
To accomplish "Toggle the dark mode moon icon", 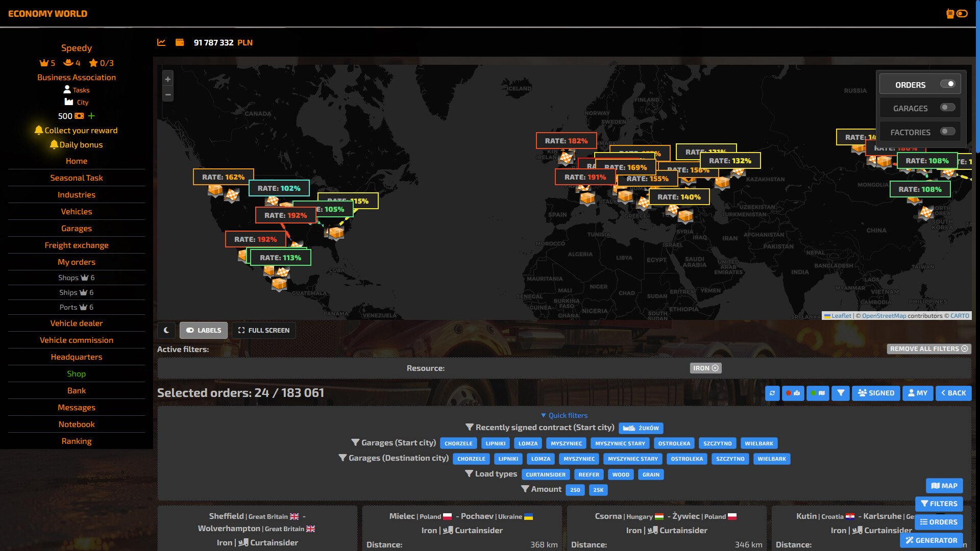I will [166, 330].
